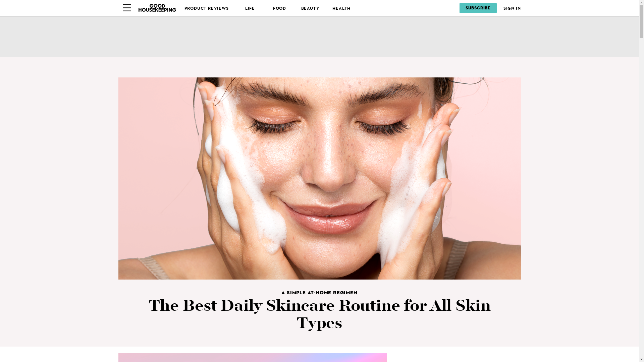644x362 pixels.
Task: Click the Good Housekeeping logo
Action: tap(157, 8)
